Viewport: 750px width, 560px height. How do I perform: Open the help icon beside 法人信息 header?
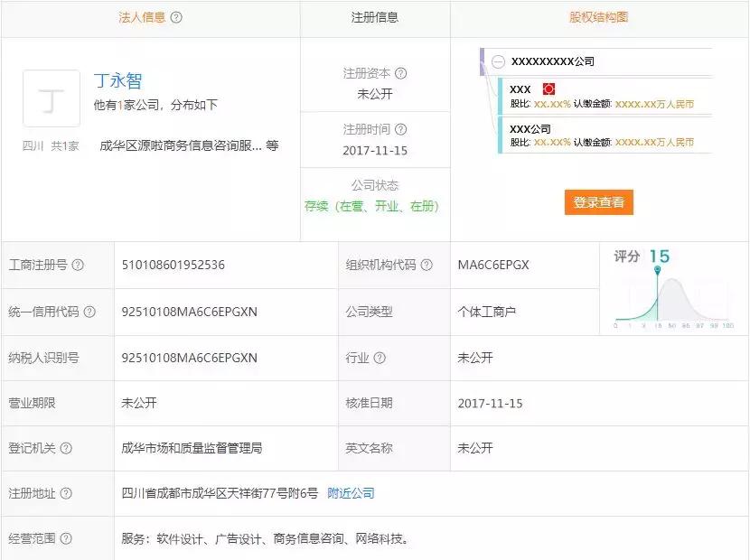pyautogui.click(x=175, y=17)
